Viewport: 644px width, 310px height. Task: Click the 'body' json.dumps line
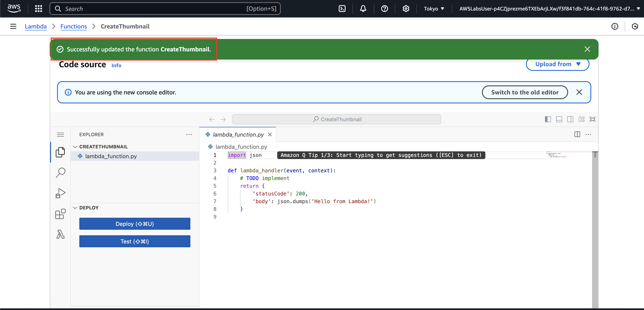(314, 201)
